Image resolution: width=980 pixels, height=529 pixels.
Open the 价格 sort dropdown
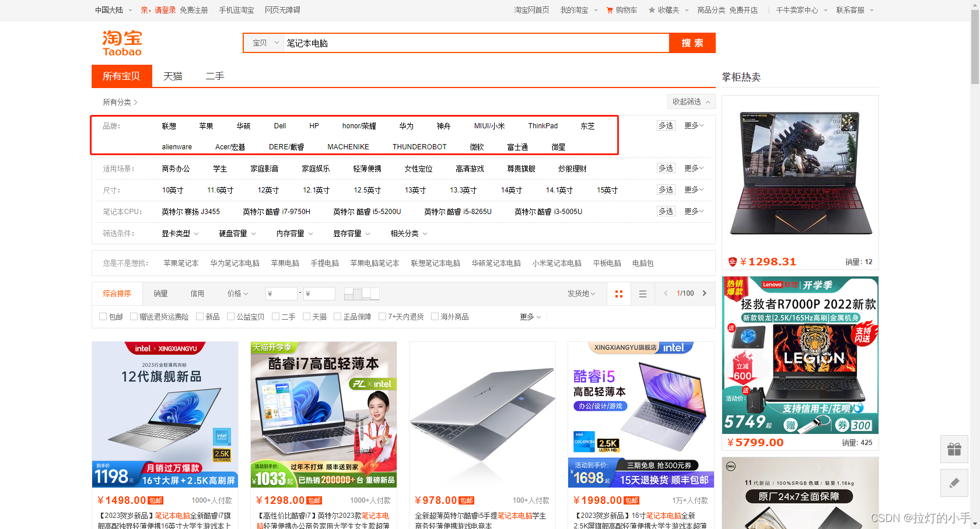[238, 293]
